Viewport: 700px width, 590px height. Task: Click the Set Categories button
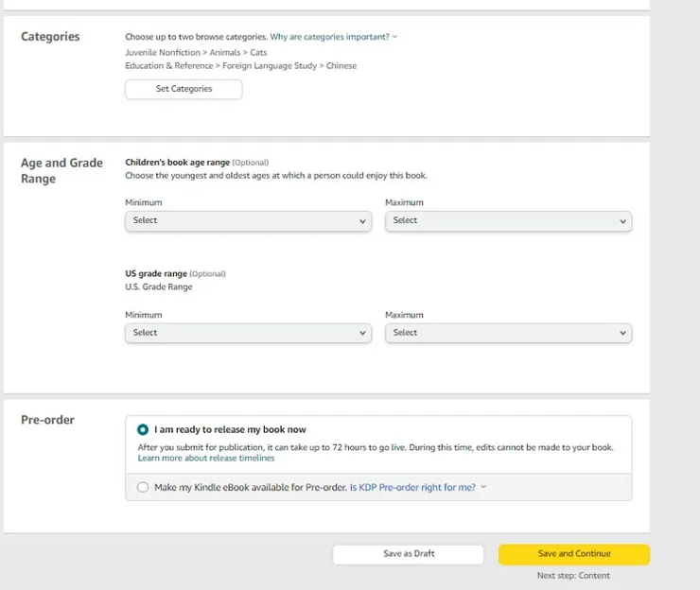(x=184, y=89)
